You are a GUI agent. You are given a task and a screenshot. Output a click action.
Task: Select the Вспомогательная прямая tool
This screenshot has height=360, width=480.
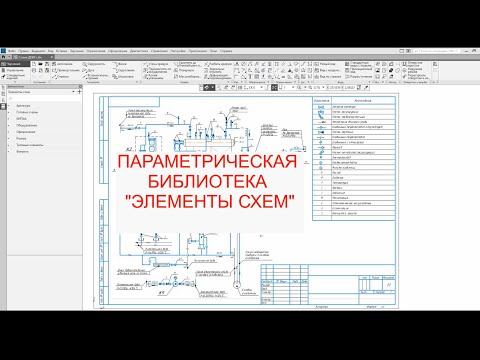click(95, 77)
